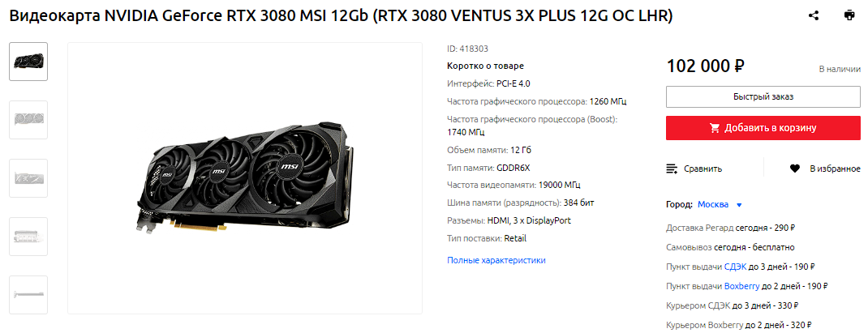Click the compare list icon
This screenshot has width=868, height=333.
pos(672,169)
